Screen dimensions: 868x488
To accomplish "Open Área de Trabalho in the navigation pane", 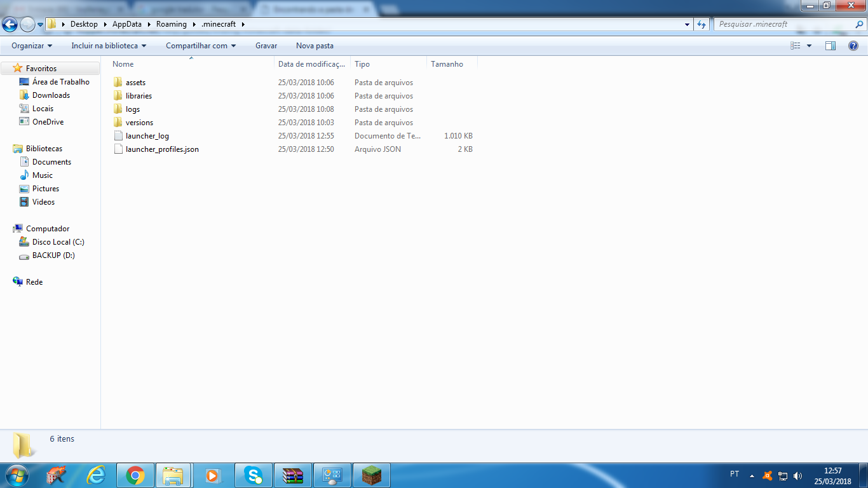I will [61, 82].
